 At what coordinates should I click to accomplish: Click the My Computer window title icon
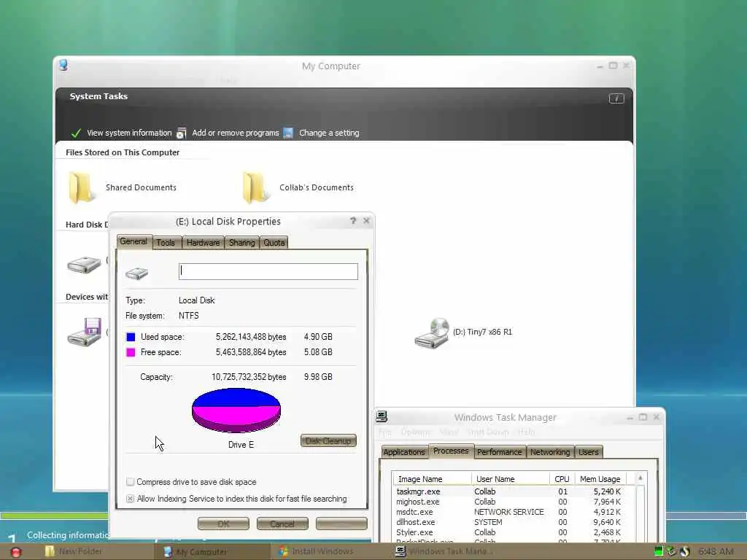(x=63, y=65)
